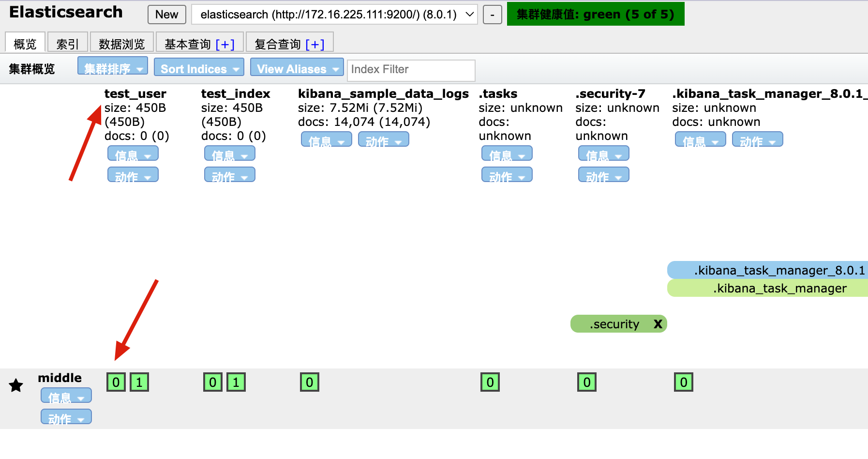Viewport: 868px width, 459px height.
Task: Switch to the 概览 tab
Action: click(x=25, y=43)
